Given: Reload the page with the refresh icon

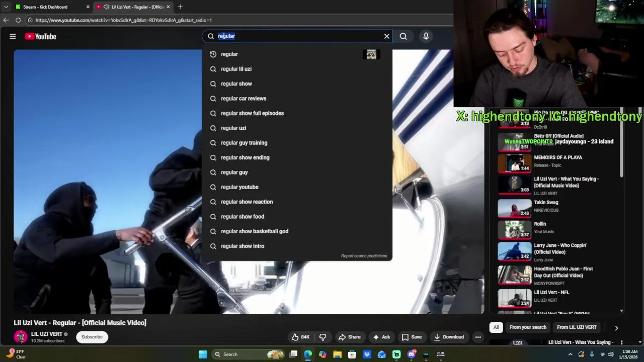Looking at the screenshot, I should 18,20.
